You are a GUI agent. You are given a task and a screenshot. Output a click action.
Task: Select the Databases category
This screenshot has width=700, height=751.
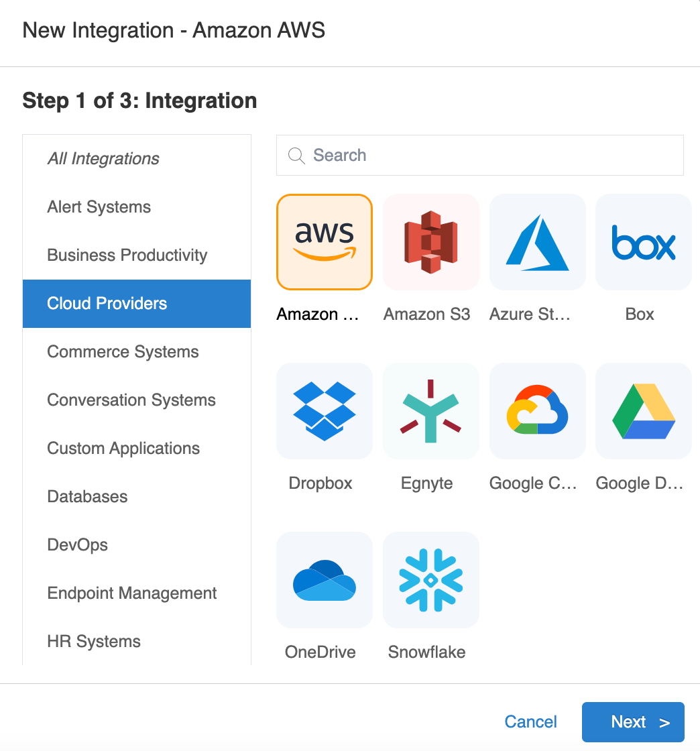tap(87, 497)
